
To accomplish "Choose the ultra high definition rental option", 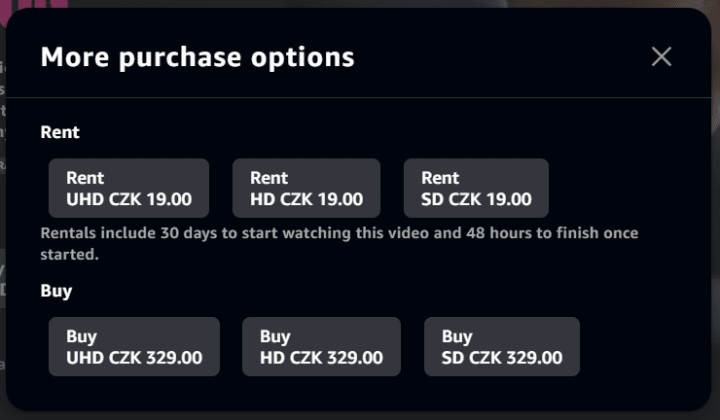I will point(129,188).
